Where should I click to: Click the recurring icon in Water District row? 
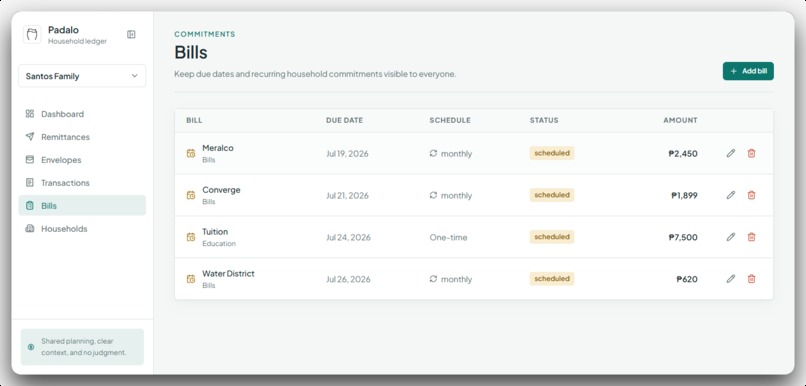[433, 279]
